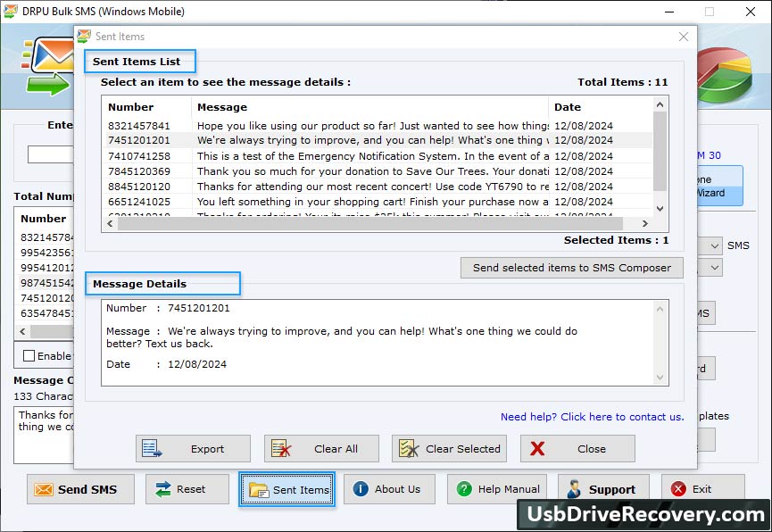Toggle the Enable checkbox in main window

[x=29, y=355]
